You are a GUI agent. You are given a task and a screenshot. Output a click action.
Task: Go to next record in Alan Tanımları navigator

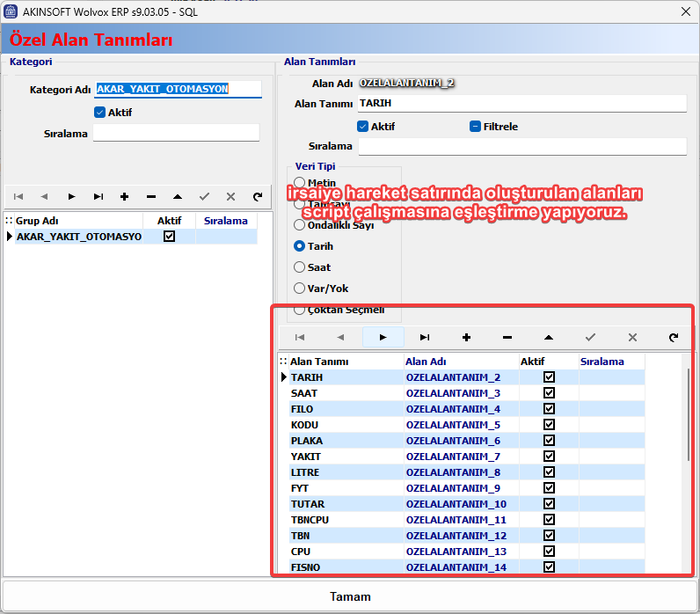pyautogui.click(x=383, y=337)
